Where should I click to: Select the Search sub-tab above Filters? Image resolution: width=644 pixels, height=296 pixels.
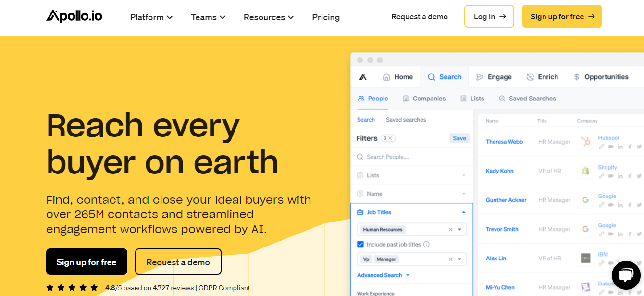point(366,120)
